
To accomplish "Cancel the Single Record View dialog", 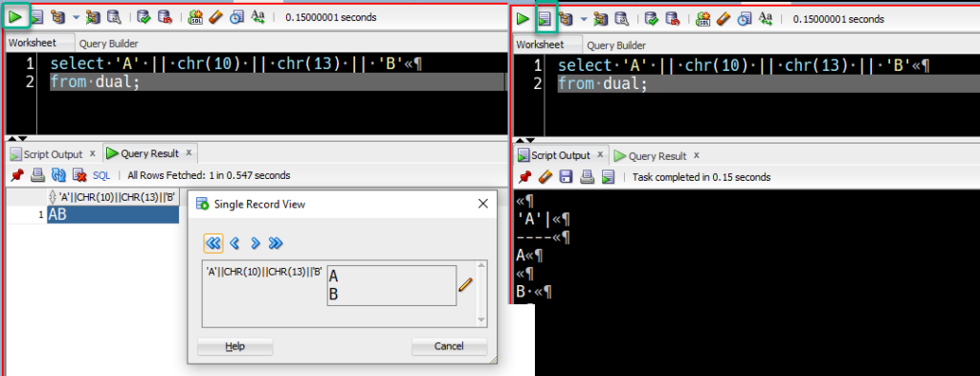I will 449,346.
